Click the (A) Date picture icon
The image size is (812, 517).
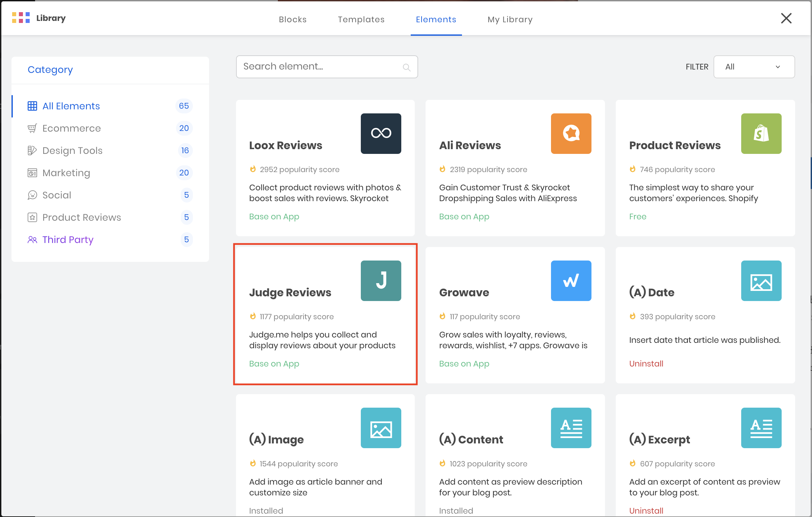(x=761, y=280)
